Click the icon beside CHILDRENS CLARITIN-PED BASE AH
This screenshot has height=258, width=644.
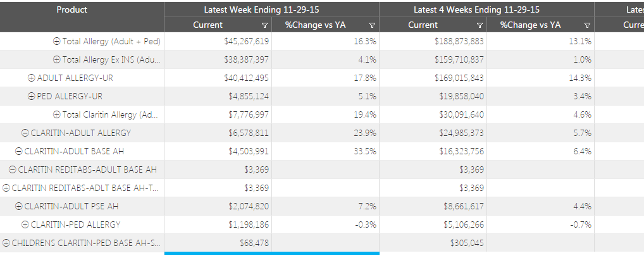[x=6, y=243]
